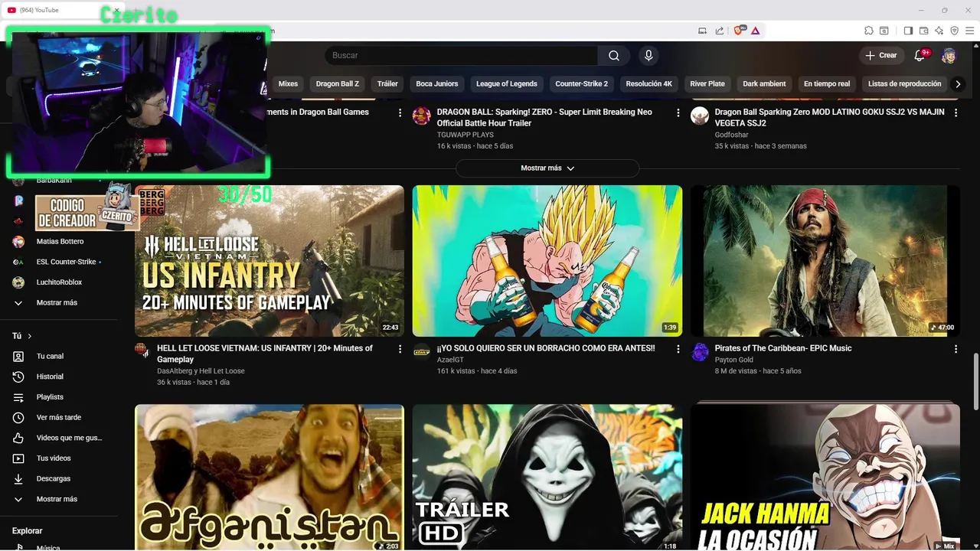Click the search magnifier button
980x551 pixels.
[614, 55]
